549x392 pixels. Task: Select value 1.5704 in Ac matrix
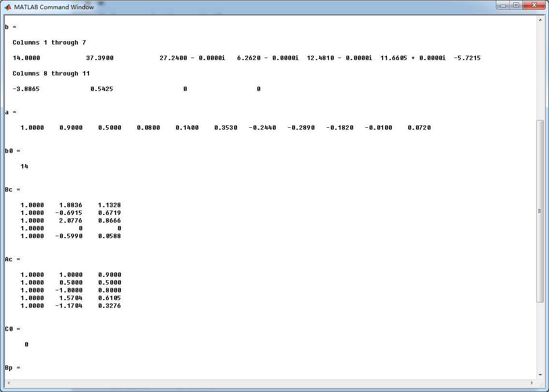71,298
